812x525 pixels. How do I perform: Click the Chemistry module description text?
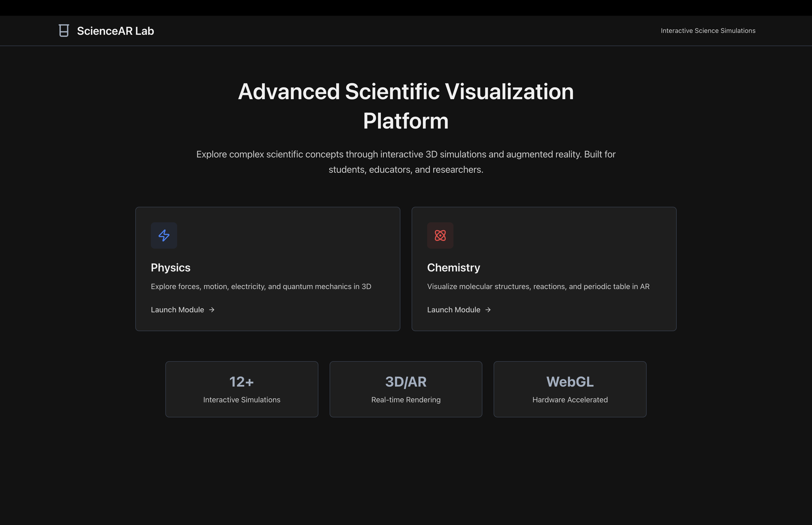point(538,286)
